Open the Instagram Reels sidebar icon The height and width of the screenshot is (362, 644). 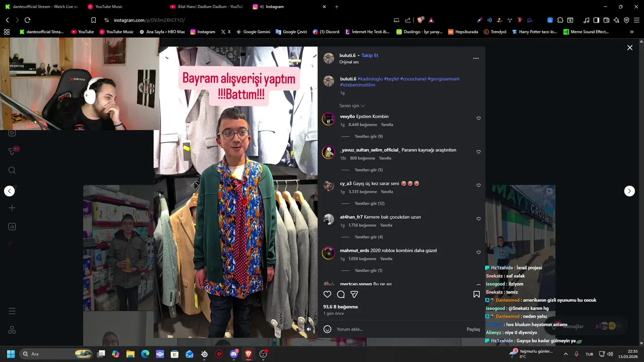[x=12, y=133]
